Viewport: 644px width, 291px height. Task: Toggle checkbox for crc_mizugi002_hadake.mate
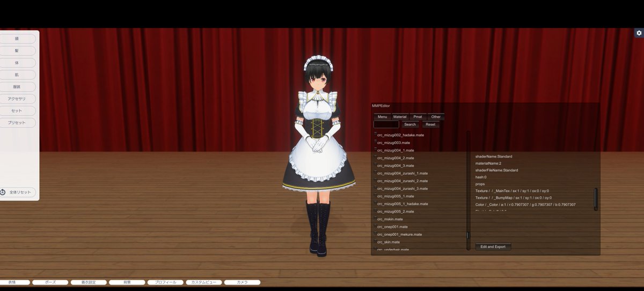click(375, 134)
